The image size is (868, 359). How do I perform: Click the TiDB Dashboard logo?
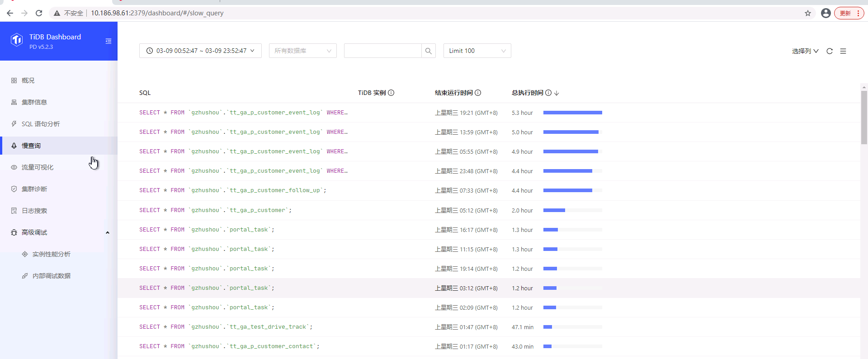click(17, 40)
